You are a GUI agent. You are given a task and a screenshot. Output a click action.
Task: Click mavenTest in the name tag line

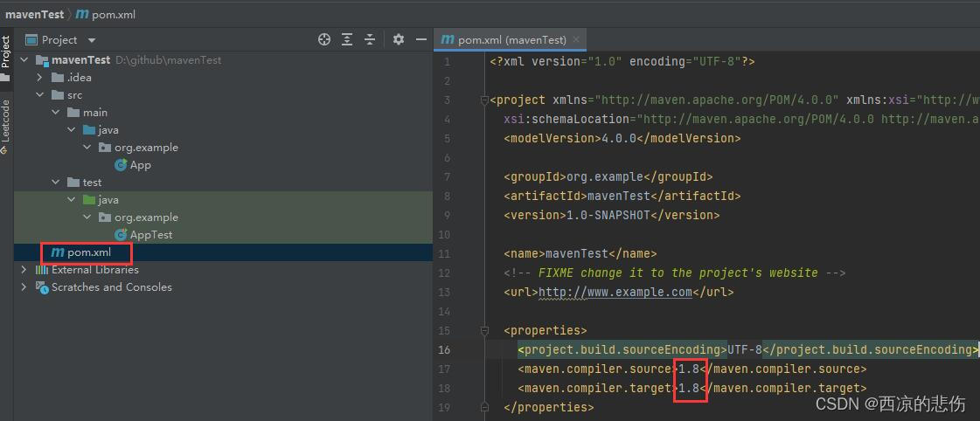point(577,253)
